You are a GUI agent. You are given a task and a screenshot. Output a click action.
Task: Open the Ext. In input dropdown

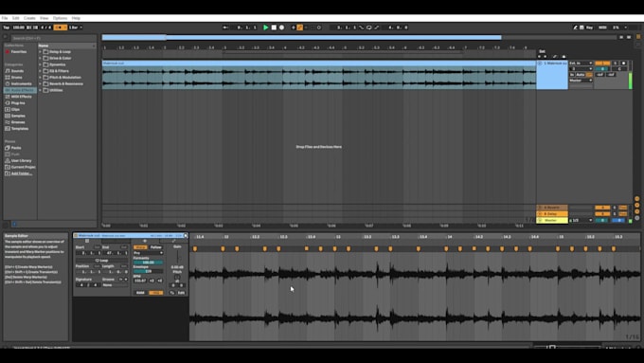[x=581, y=64]
